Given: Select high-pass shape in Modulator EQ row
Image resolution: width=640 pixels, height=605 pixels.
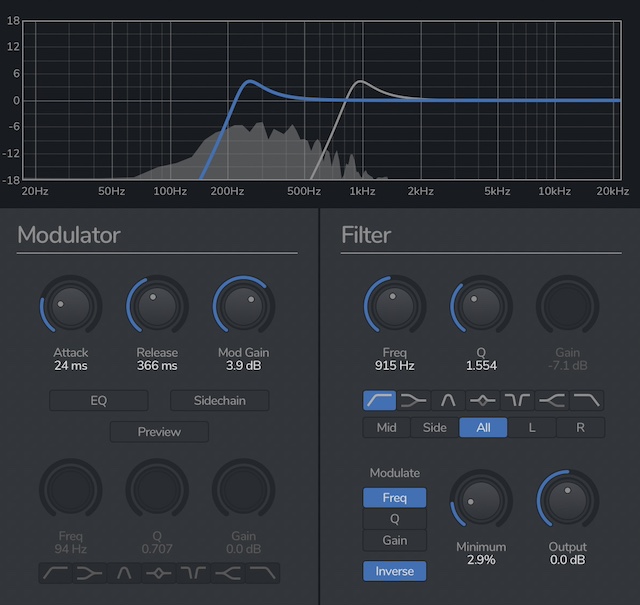Looking at the screenshot, I should tap(56, 573).
